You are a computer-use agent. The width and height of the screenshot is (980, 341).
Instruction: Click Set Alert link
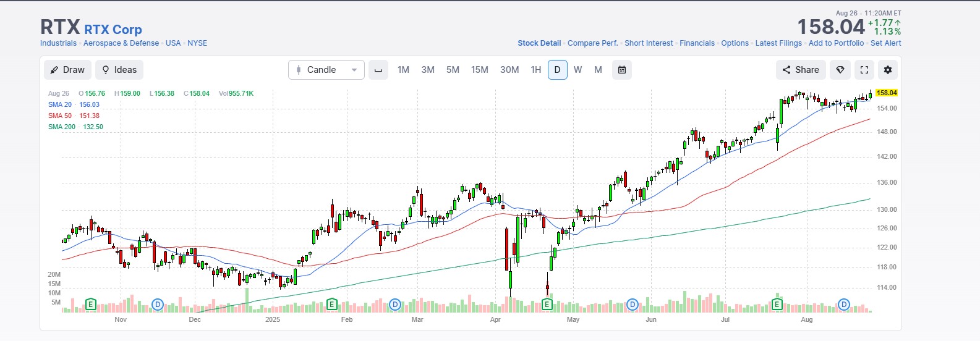(x=885, y=43)
